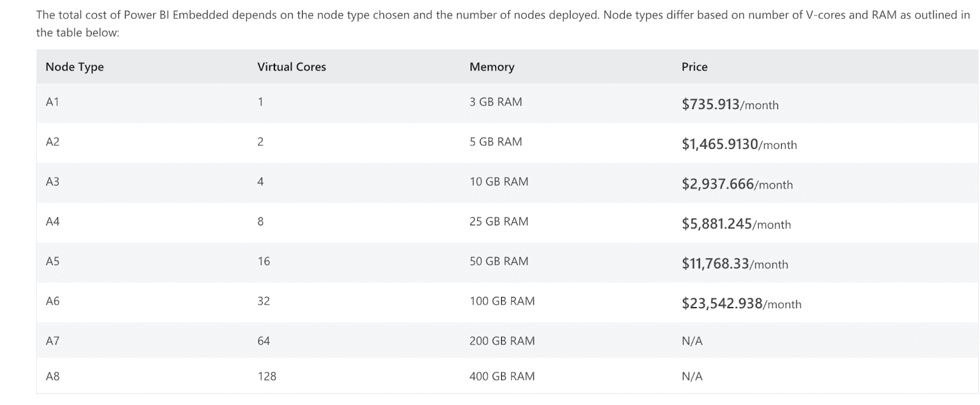Click the 16 virtual cores value
Screen dimensions: 980x405
[263, 261]
